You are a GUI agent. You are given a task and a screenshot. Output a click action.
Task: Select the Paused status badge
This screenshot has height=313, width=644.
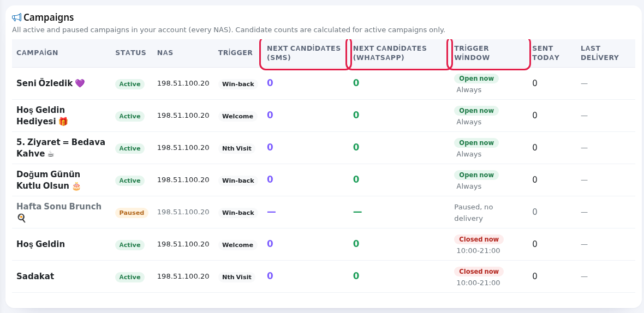132,213
